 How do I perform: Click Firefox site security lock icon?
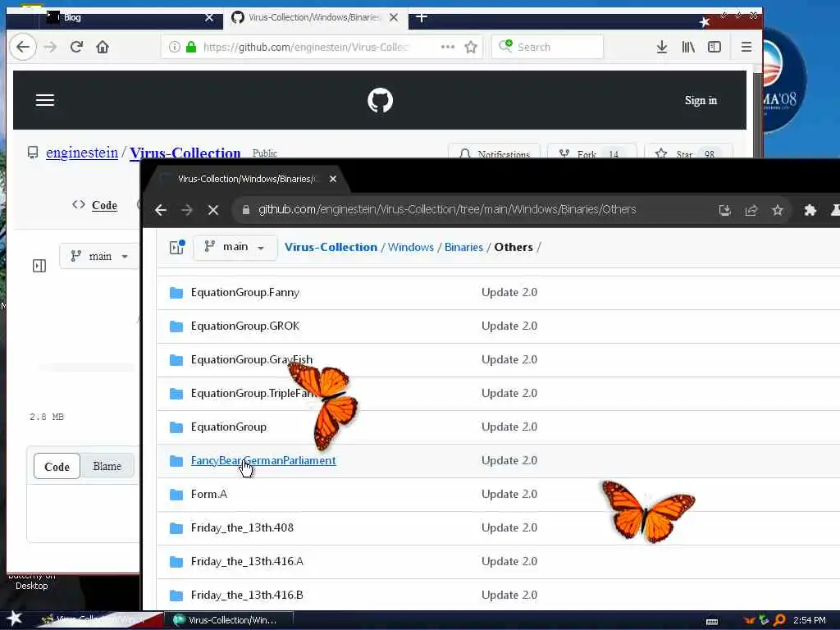click(x=190, y=47)
